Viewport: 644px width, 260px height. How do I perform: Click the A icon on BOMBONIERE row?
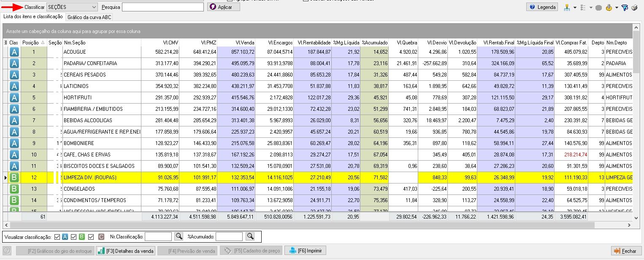pyautogui.click(x=14, y=143)
